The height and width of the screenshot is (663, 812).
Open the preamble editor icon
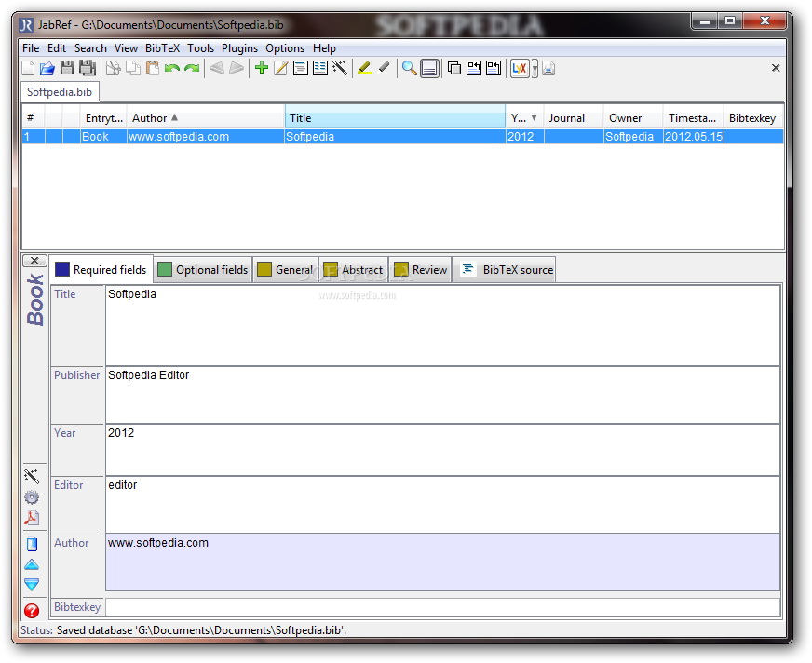(301, 68)
